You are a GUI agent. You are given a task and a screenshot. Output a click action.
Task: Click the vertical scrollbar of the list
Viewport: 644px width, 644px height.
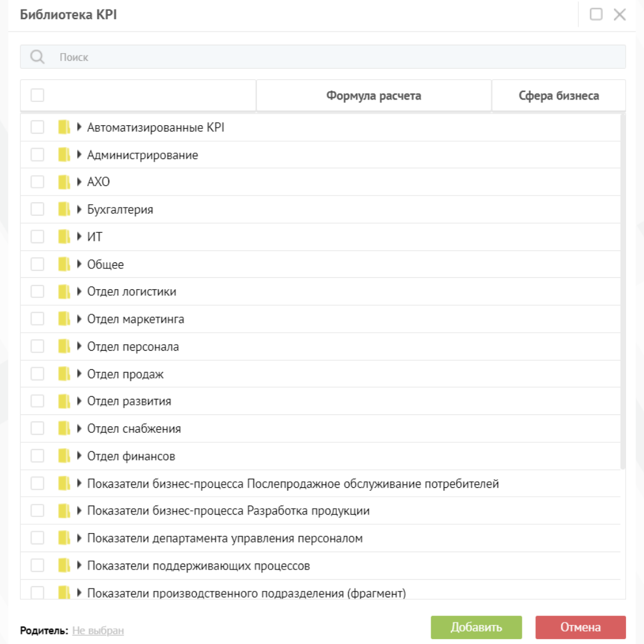(x=623, y=292)
